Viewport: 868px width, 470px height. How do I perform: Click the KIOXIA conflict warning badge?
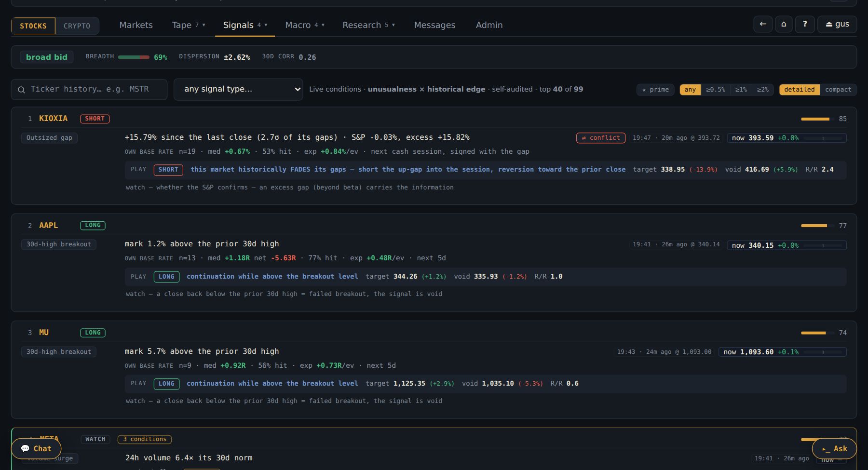[x=600, y=138]
